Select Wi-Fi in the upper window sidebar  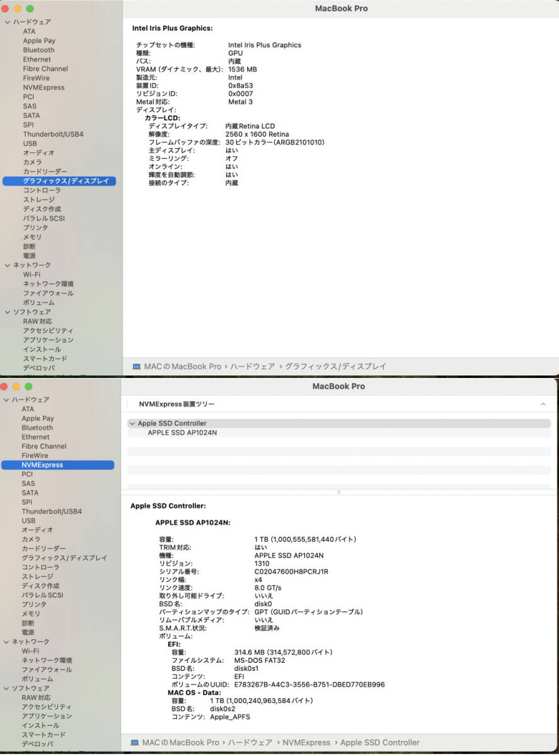[x=32, y=275]
